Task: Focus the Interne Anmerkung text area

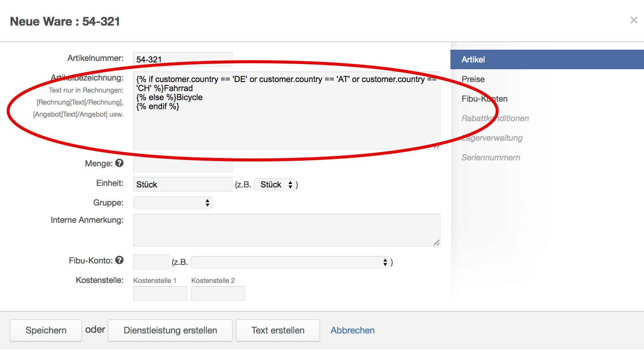Action: (286, 230)
